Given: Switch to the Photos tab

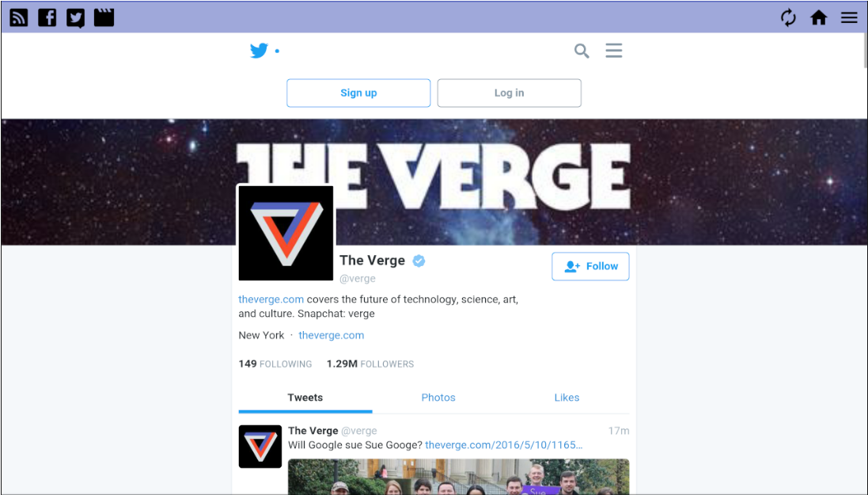Looking at the screenshot, I should tap(438, 398).
